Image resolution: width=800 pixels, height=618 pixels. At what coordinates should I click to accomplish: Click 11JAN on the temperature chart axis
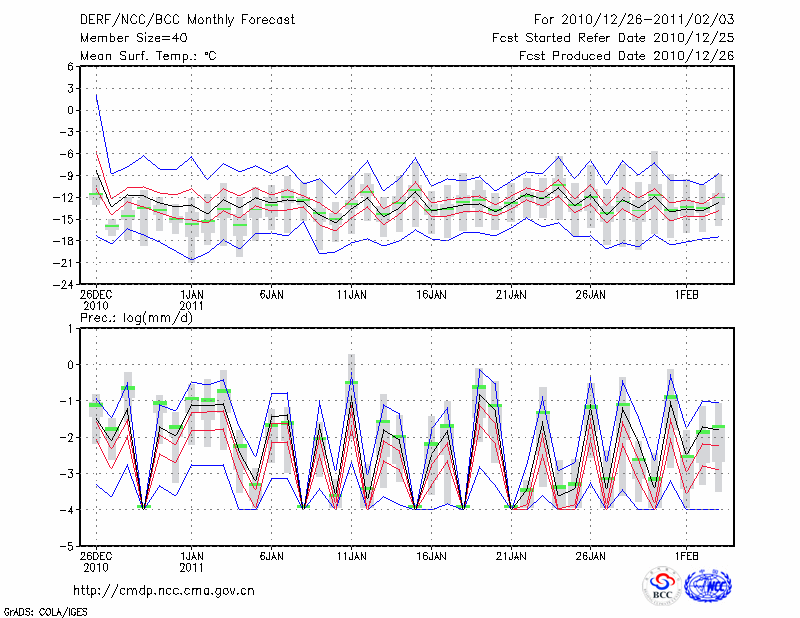[351, 295]
